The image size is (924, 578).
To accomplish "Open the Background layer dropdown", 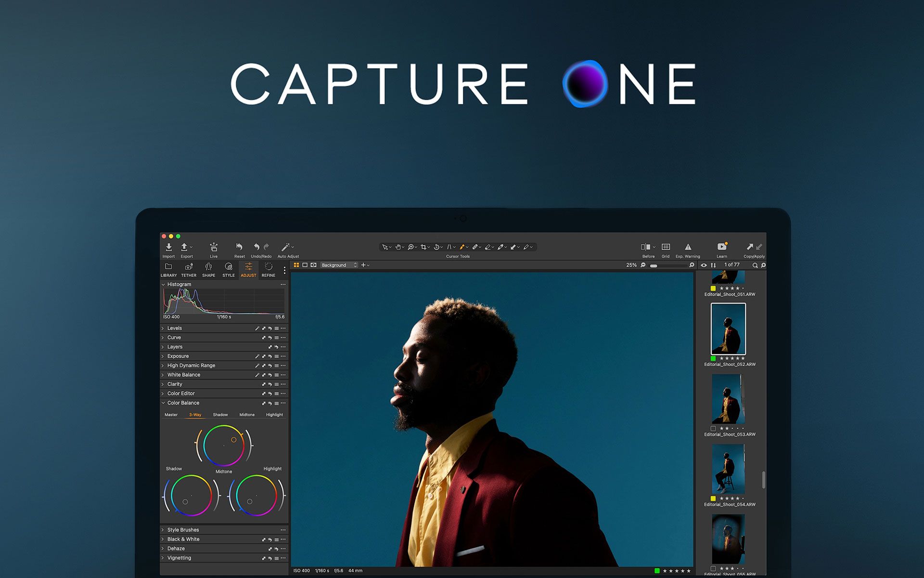I will pos(339,265).
